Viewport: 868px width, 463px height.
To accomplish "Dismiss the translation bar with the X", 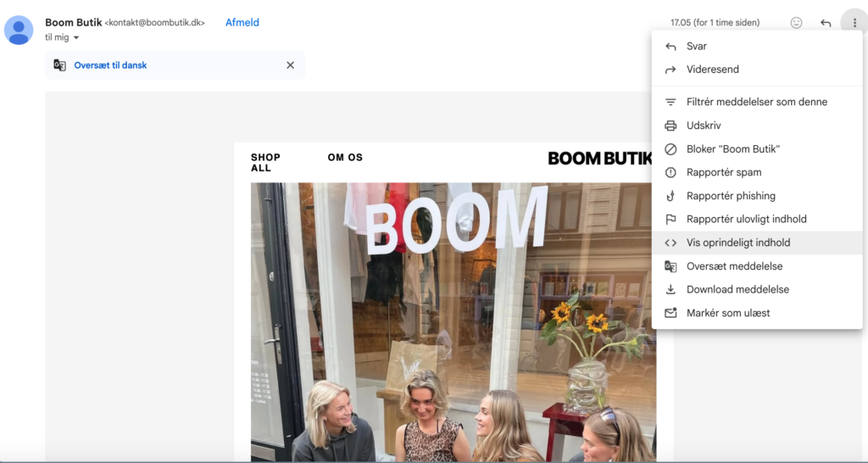I will pos(290,64).
